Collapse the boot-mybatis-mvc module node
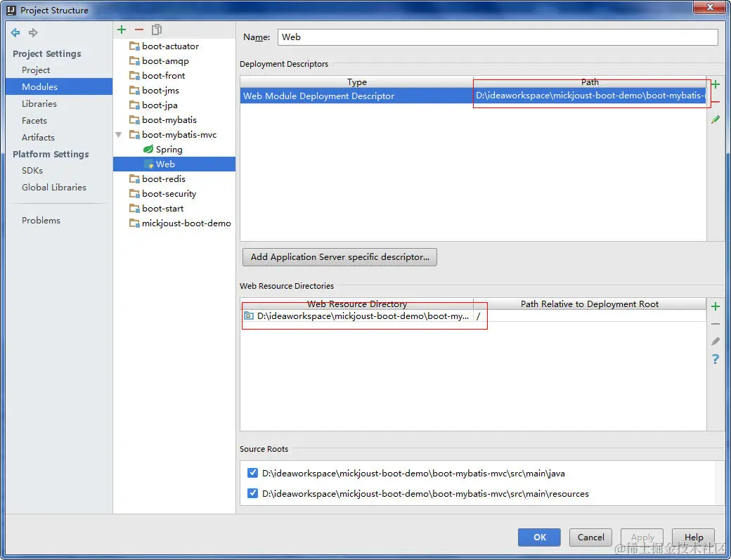Image resolution: width=731 pixels, height=560 pixels. 118,135
